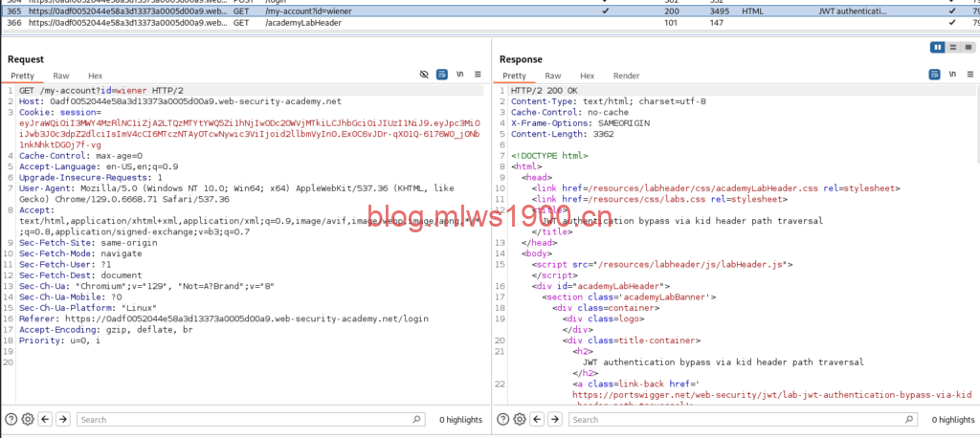Switch Request view to Hex tab
Image resolution: width=980 pixels, height=438 pixels.
95,76
